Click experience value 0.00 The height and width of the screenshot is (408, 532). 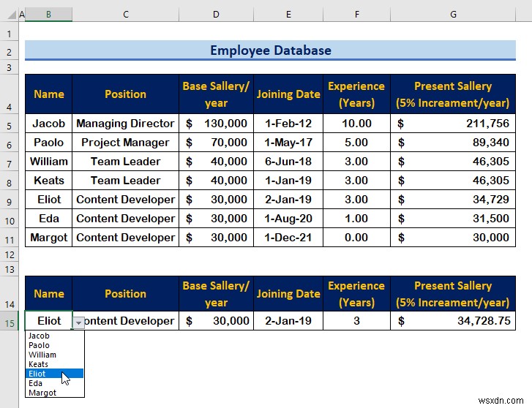click(356, 237)
